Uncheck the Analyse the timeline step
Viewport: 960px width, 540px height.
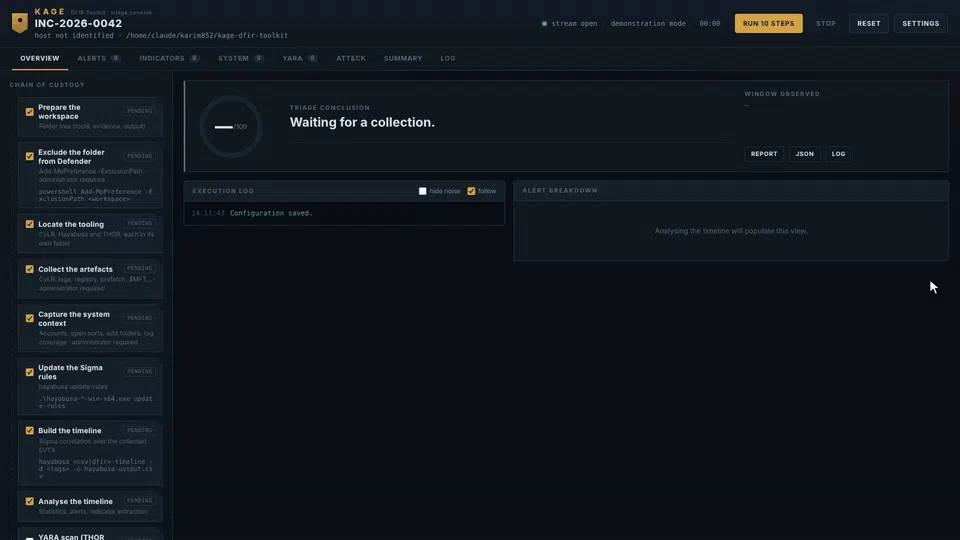[x=29, y=501]
